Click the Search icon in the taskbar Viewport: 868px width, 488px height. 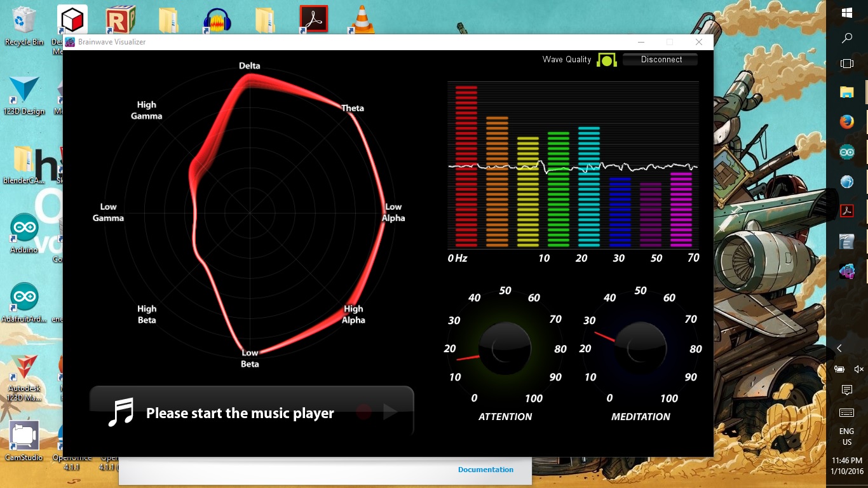coord(846,37)
